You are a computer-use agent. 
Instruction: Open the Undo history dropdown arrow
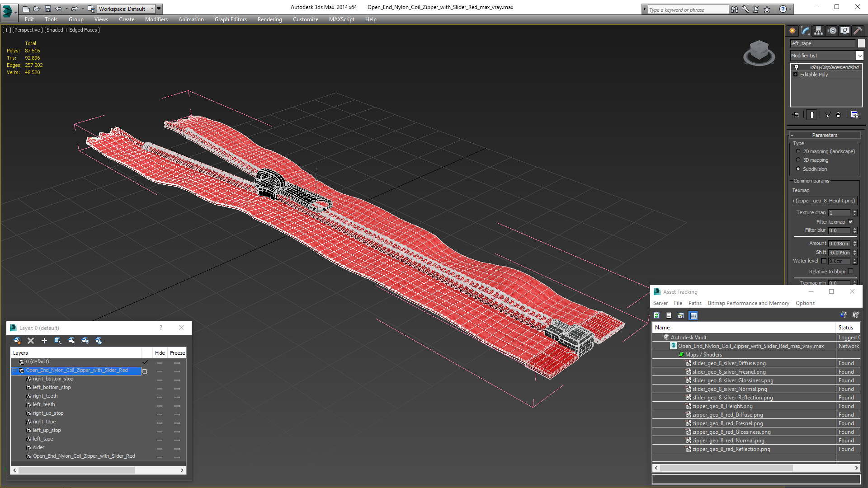point(66,9)
